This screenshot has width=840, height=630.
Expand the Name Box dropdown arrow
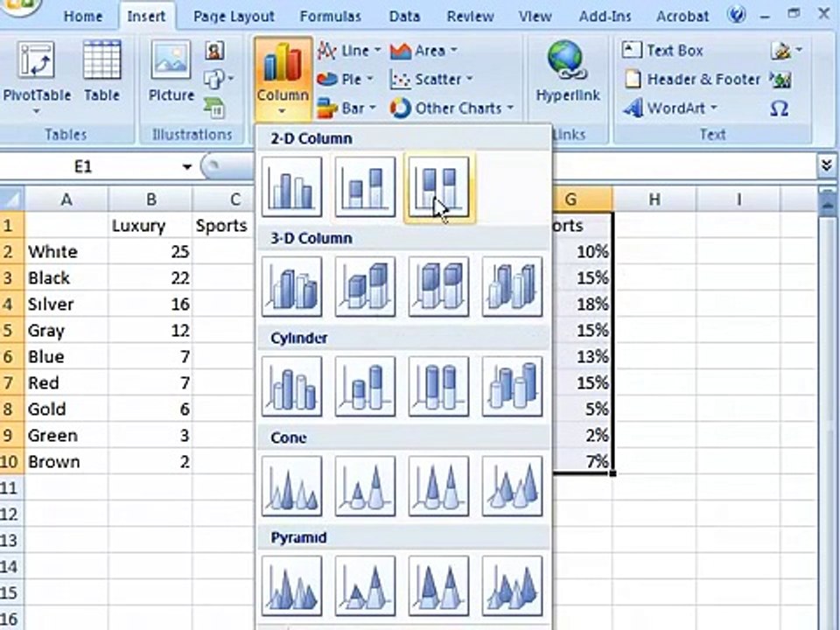coord(186,166)
